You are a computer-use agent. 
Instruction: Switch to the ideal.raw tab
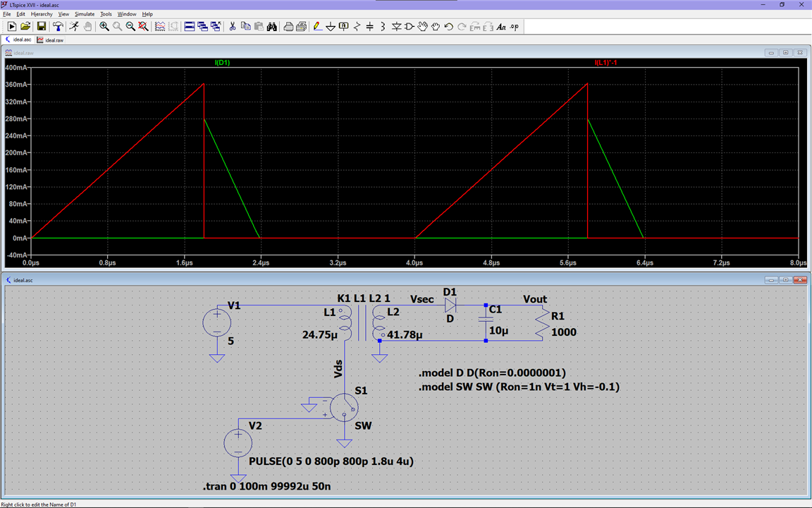51,40
